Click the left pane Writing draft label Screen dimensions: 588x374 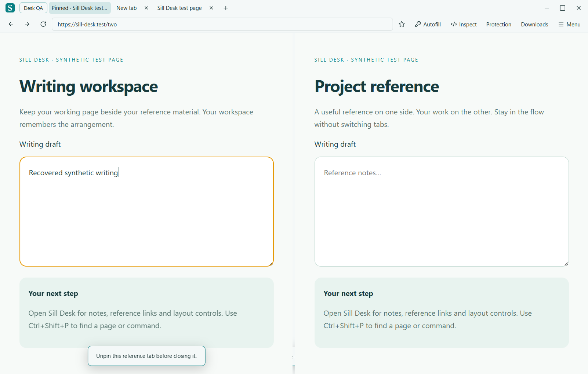click(x=40, y=144)
